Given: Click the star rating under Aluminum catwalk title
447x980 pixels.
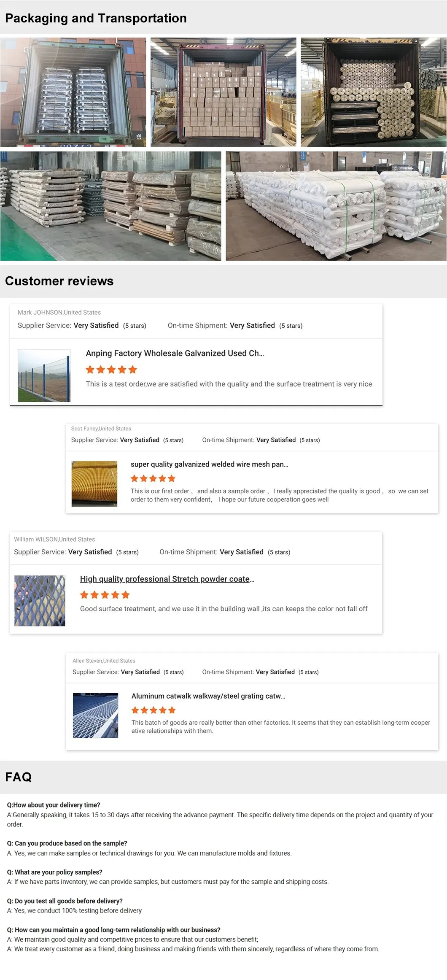Looking at the screenshot, I should pos(153,710).
